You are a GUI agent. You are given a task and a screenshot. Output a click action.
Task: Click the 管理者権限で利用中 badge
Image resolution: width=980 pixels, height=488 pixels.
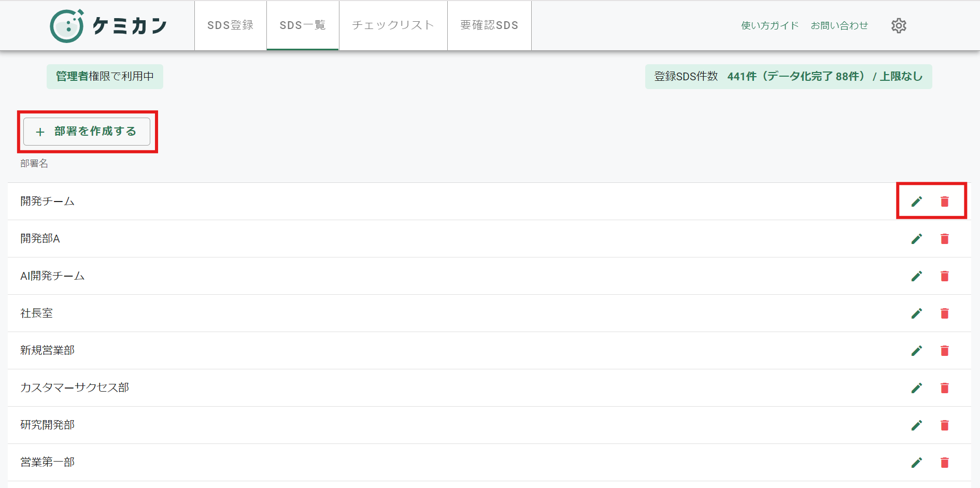click(x=105, y=77)
